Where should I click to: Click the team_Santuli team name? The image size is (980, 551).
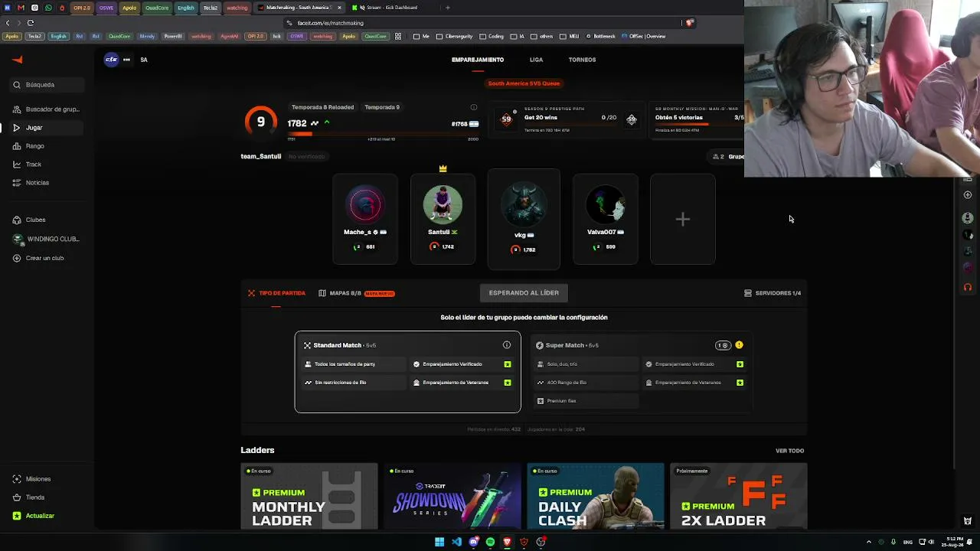coord(261,156)
